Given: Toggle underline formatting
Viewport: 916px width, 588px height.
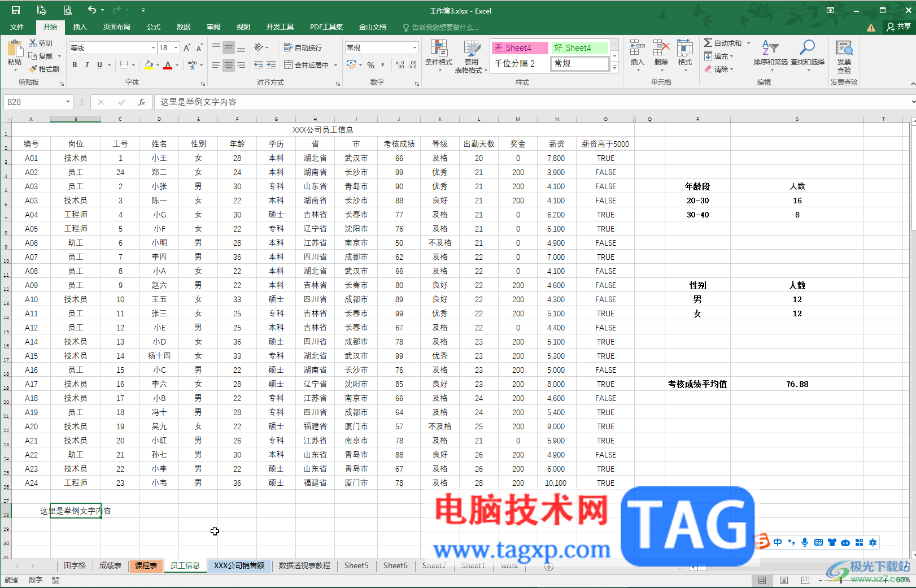Looking at the screenshot, I should point(99,65).
